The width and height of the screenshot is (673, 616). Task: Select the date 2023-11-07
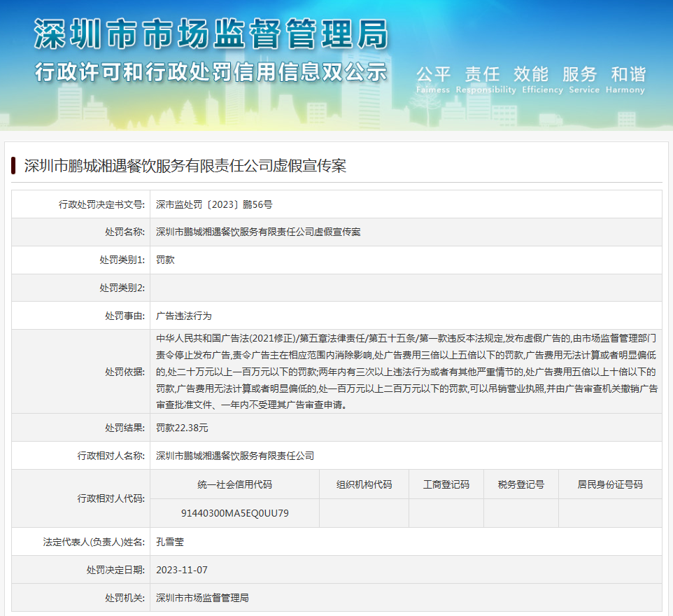(182, 570)
